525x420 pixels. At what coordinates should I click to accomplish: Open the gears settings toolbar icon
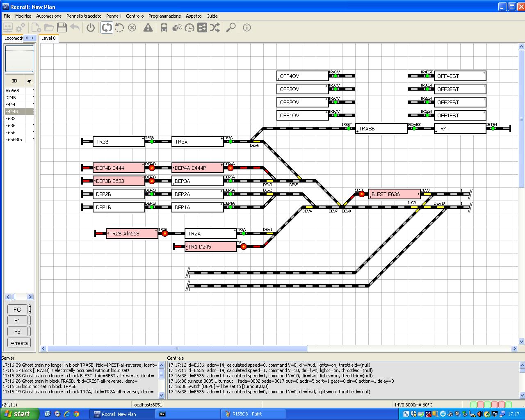[20, 28]
